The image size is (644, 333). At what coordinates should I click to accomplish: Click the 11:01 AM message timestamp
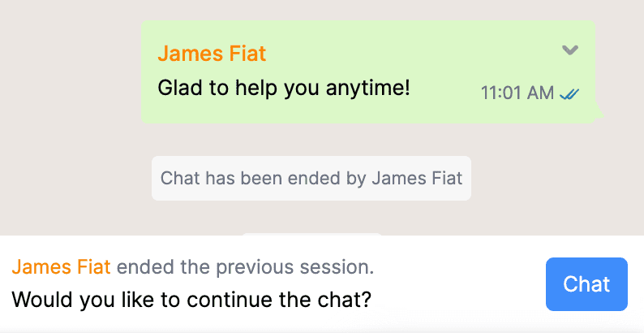(x=517, y=93)
